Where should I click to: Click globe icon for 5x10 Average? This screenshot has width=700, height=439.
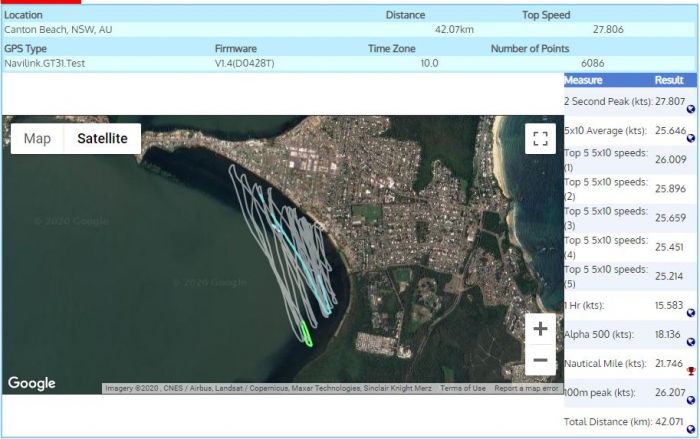(x=690, y=140)
